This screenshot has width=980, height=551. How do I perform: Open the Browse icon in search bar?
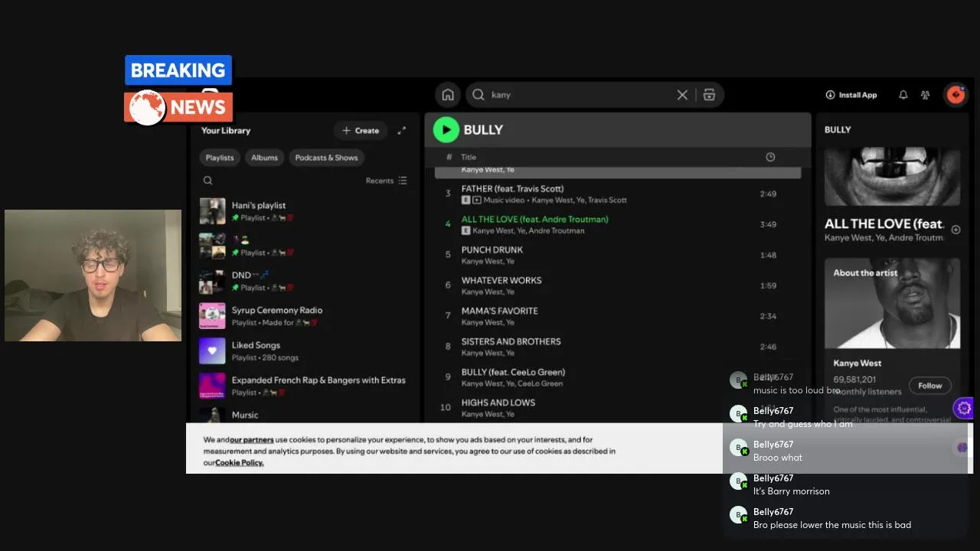click(x=709, y=95)
